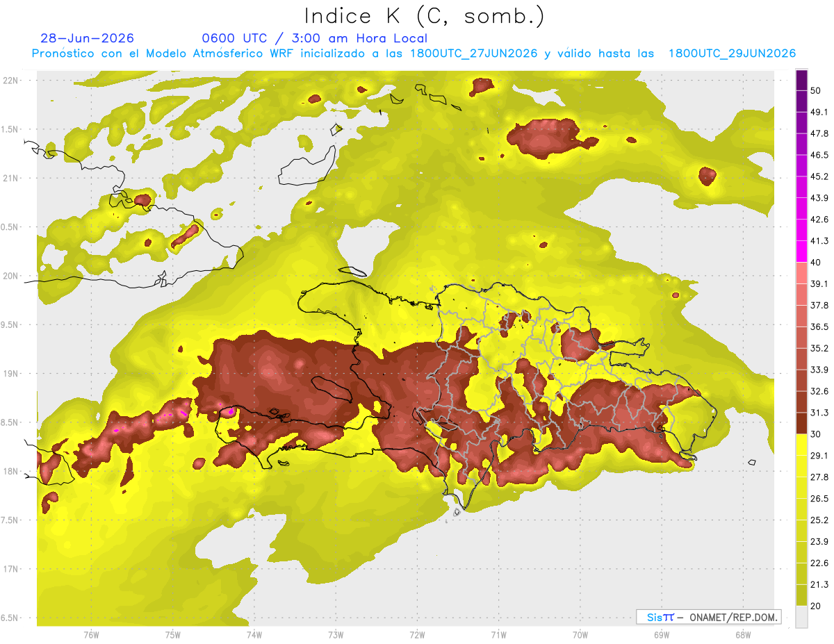The height and width of the screenshot is (644, 834).
Task: Click the salmon colorbar swatch between 39.1 and 40
Action: click(801, 273)
